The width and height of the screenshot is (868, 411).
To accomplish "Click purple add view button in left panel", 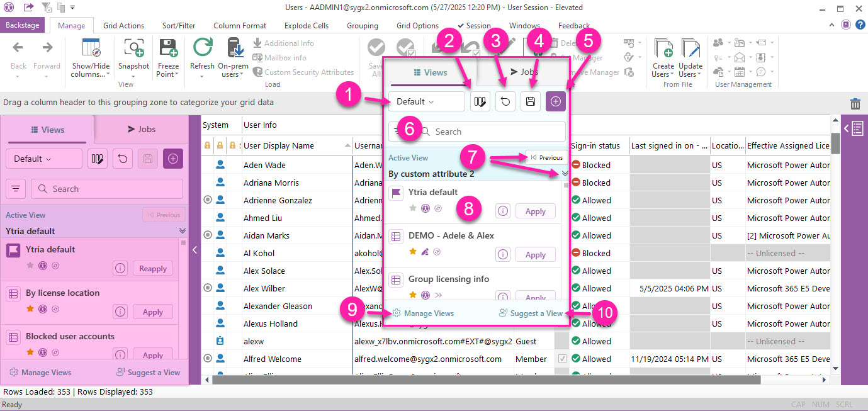I will click(x=172, y=159).
